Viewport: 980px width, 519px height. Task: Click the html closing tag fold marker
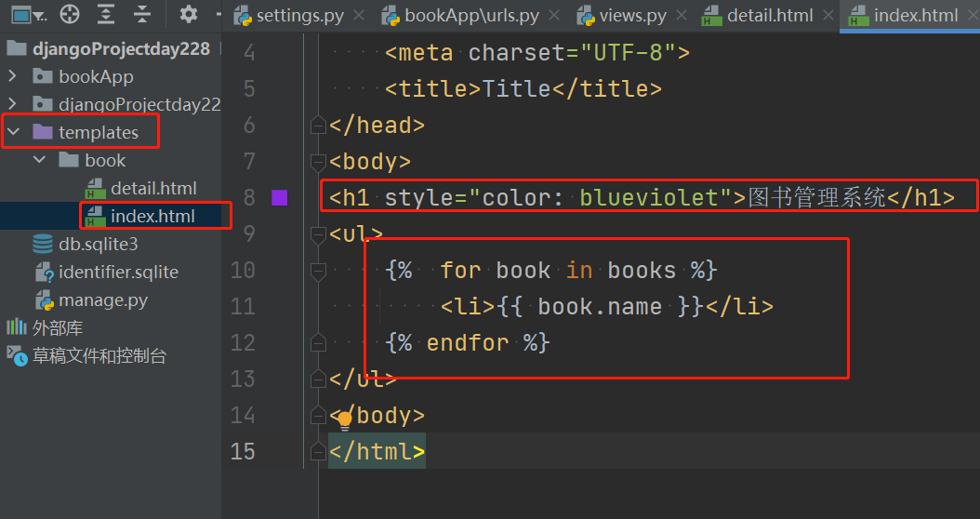tap(318, 451)
